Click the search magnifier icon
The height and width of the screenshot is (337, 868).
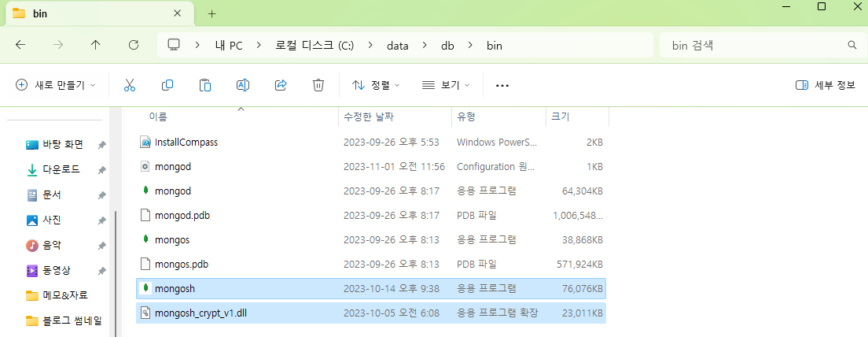click(x=852, y=46)
